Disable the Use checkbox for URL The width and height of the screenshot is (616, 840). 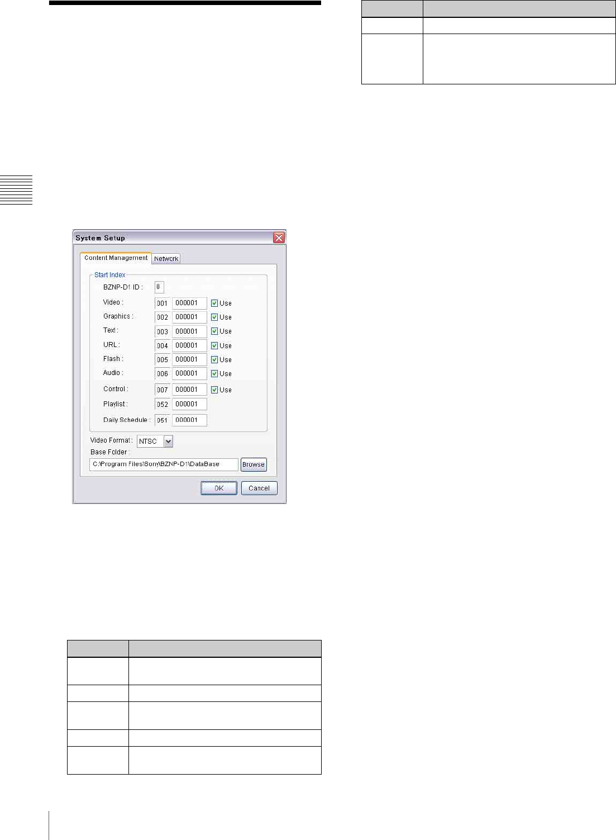214,345
